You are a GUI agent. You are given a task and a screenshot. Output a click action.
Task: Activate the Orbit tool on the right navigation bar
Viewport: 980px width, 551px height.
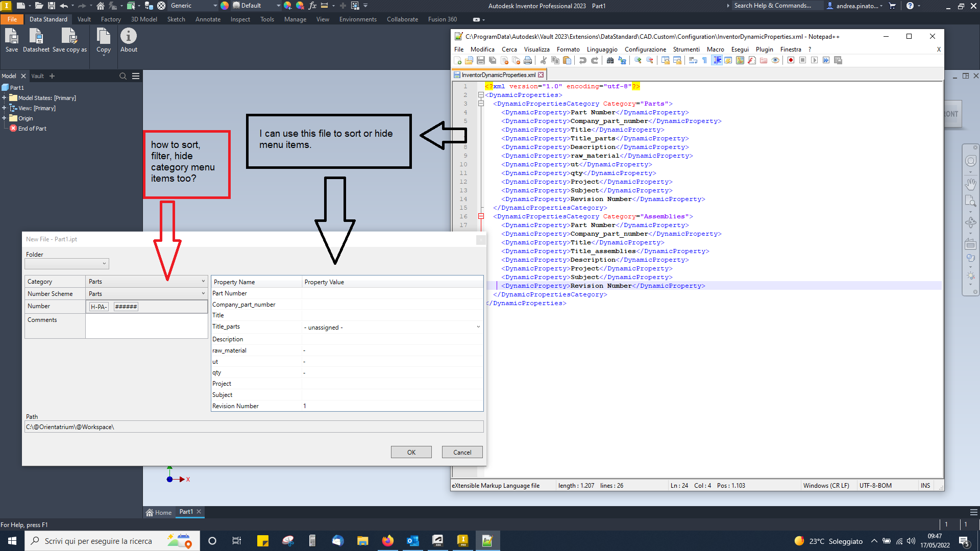point(971,223)
